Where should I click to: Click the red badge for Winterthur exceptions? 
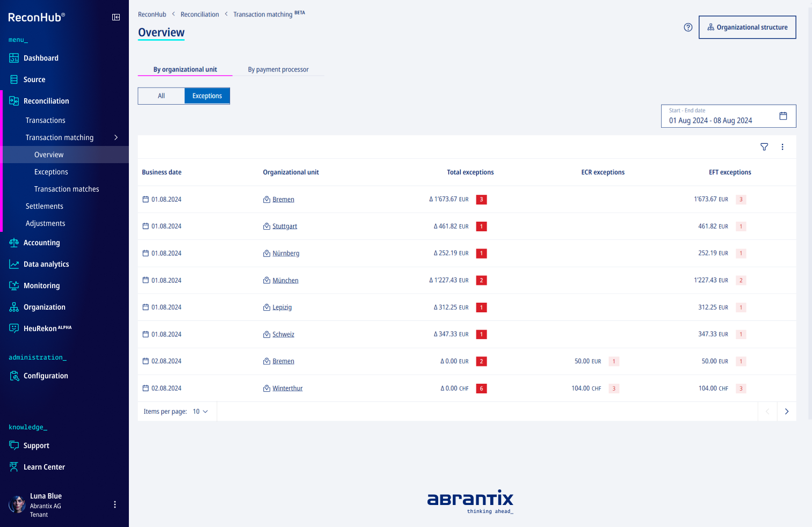[x=481, y=389]
